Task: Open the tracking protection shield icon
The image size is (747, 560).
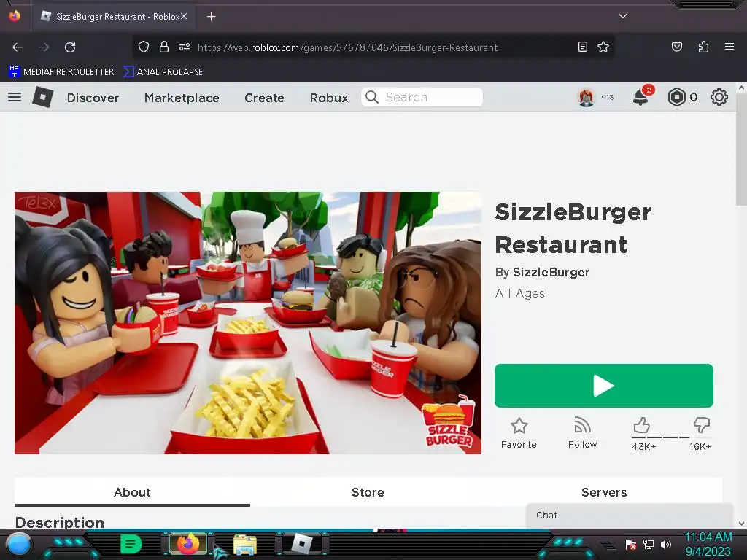Action: click(x=144, y=47)
